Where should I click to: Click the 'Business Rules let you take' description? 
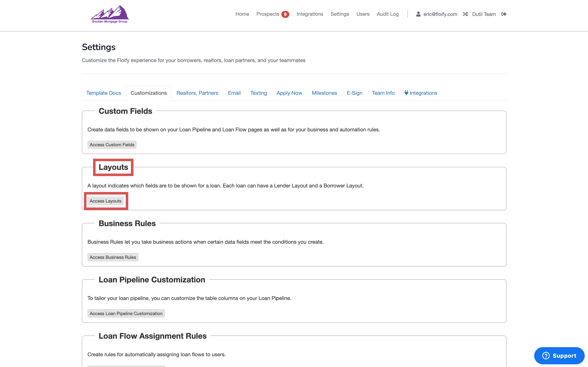[x=205, y=242]
